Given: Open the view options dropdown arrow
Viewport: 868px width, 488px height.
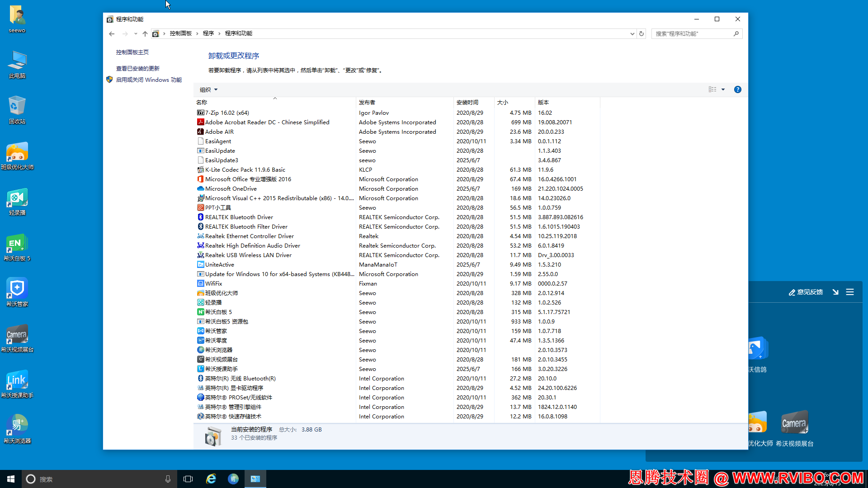Looking at the screenshot, I should tap(723, 89).
